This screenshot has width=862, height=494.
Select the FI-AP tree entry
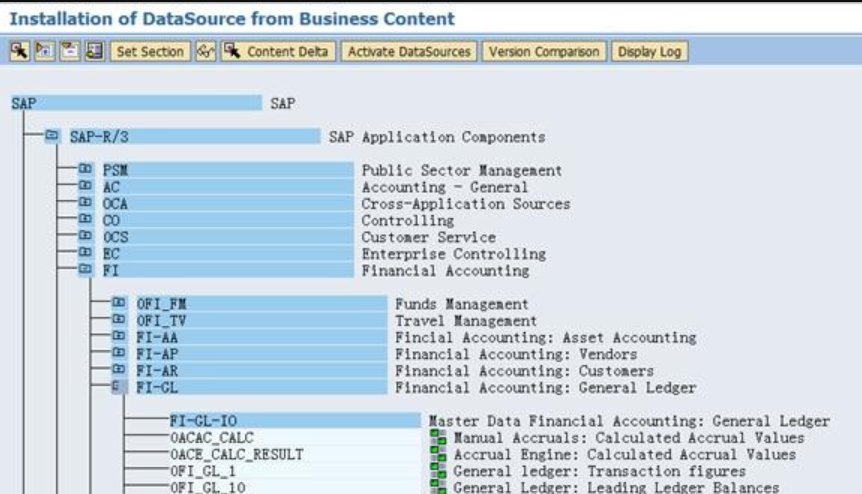[x=262, y=354]
